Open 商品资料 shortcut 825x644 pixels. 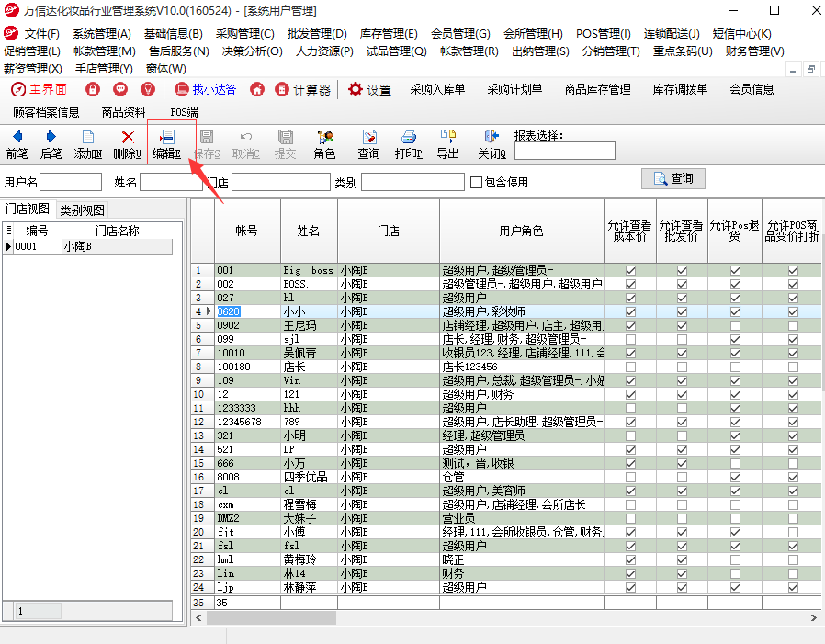(x=124, y=112)
